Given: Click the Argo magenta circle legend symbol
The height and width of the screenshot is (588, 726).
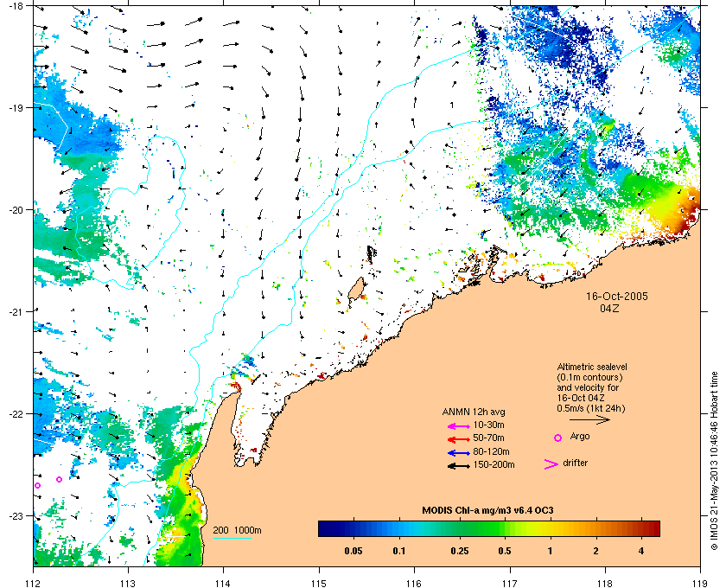Looking at the screenshot, I should pos(558,438).
